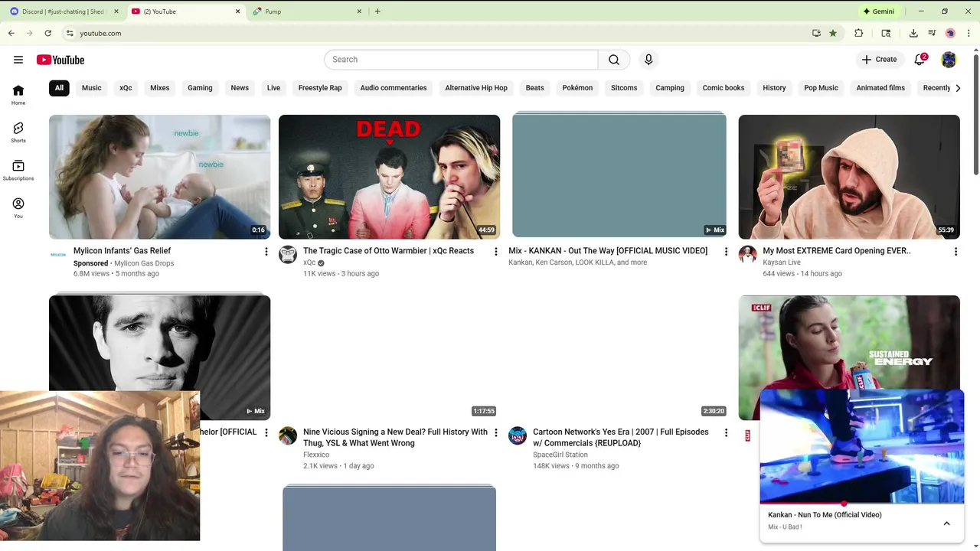
Task: Open the Chrome three-dot menu
Action: pos(969,33)
